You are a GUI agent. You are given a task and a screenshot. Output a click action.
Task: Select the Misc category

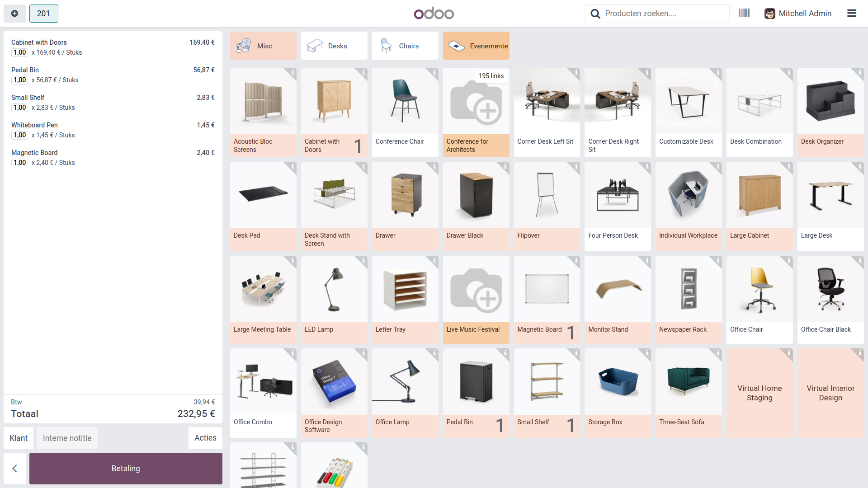(263, 46)
